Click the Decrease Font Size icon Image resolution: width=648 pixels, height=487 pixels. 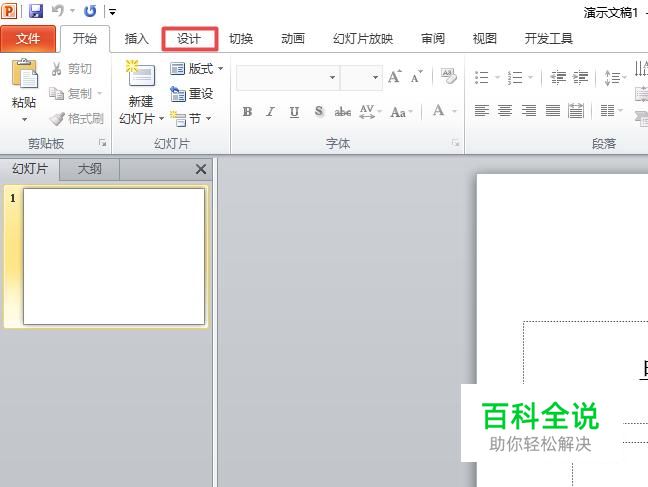coord(417,76)
